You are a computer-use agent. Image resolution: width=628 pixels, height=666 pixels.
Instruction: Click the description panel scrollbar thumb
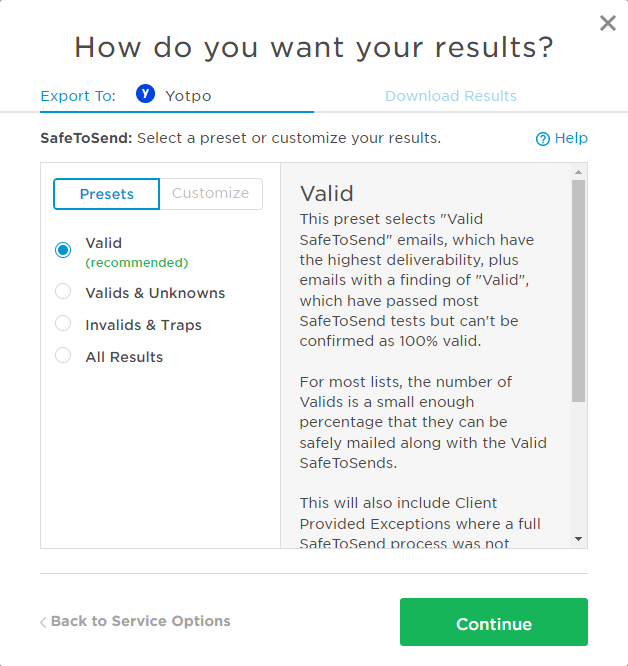578,290
